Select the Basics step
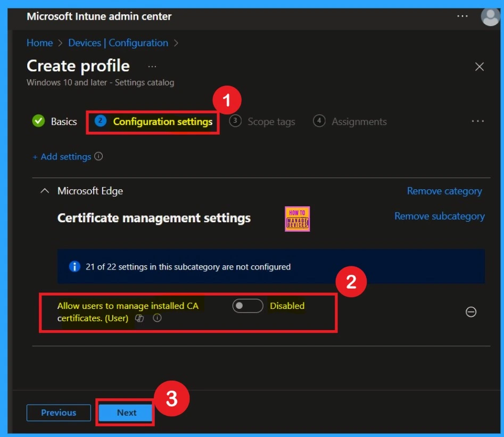Viewport: 504px width, 437px height. point(55,121)
